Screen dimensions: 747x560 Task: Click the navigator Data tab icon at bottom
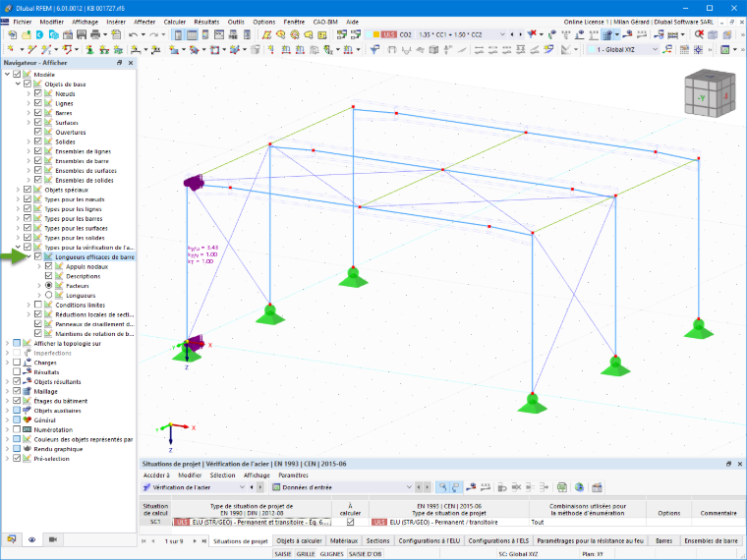[12, 539]
